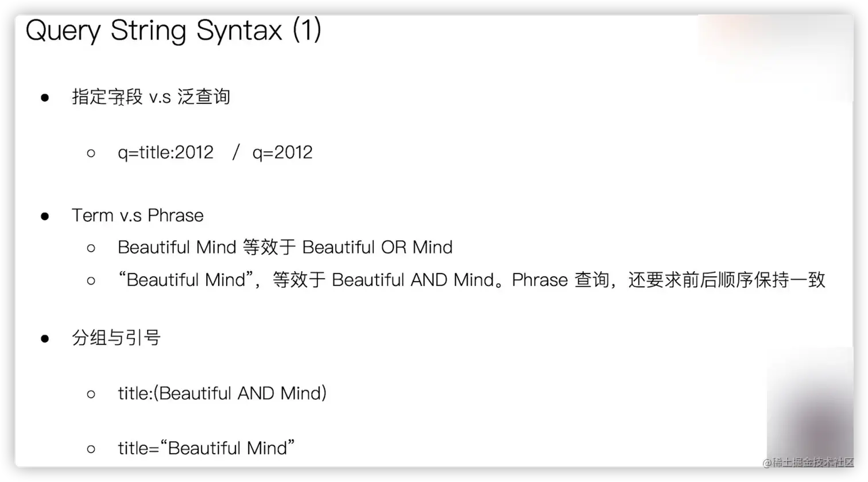Click the hollow bullet before Beautiful Mind 等效于
This screenshot has height=482, width=868.
(91, 248)
